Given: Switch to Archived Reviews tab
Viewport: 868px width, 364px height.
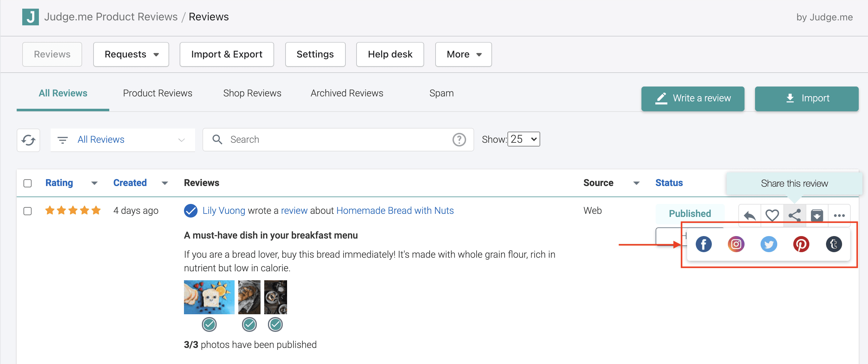Looking at the screenshot, I should coord(347,93).
